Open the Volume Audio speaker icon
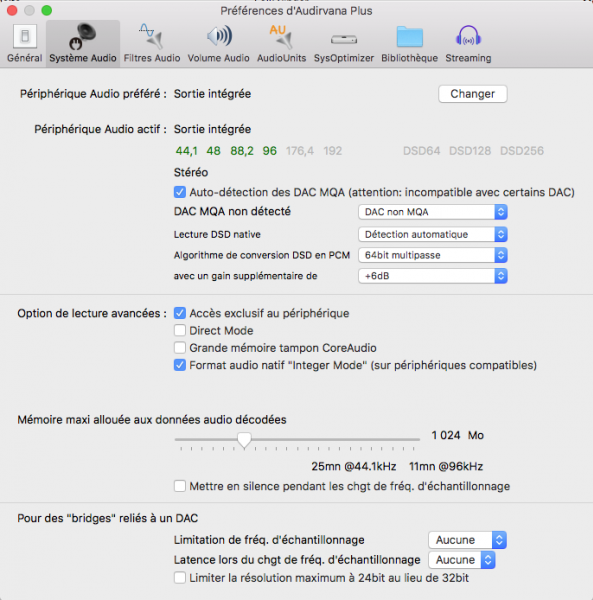This screenshot has height=600, width=593. tap(219, 36)
